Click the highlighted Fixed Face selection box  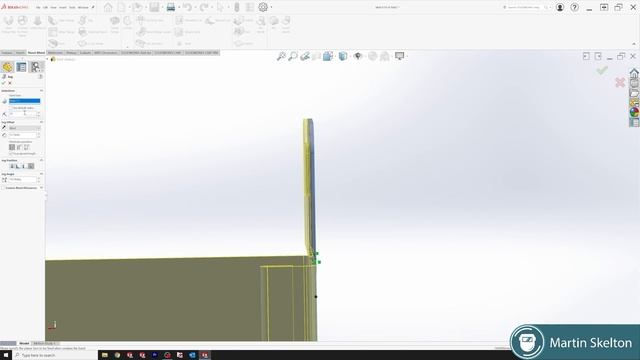[24, 101]
